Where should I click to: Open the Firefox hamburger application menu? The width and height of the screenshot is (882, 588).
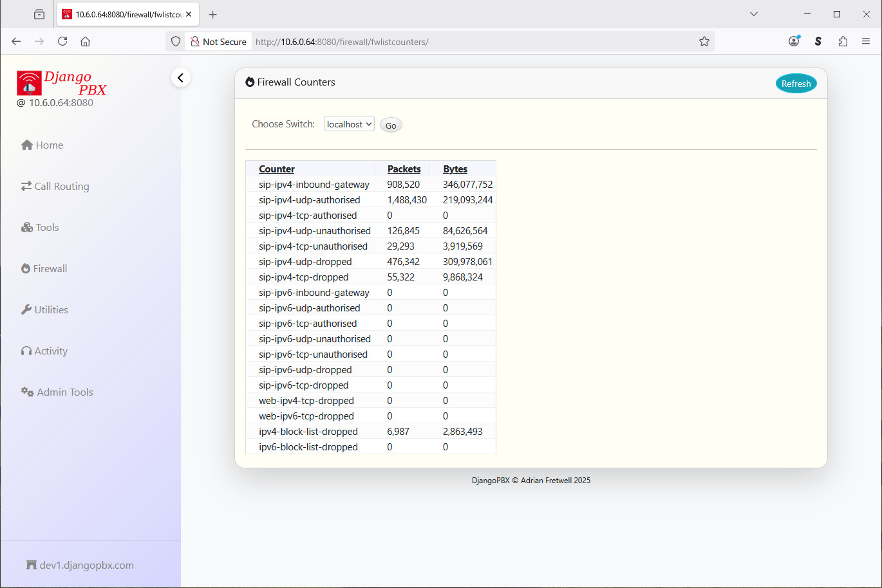pos(866,42)
